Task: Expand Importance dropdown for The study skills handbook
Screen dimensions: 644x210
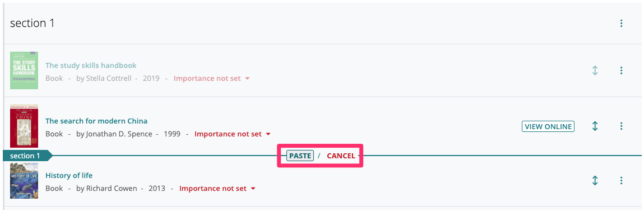Action: pos(211,78)
